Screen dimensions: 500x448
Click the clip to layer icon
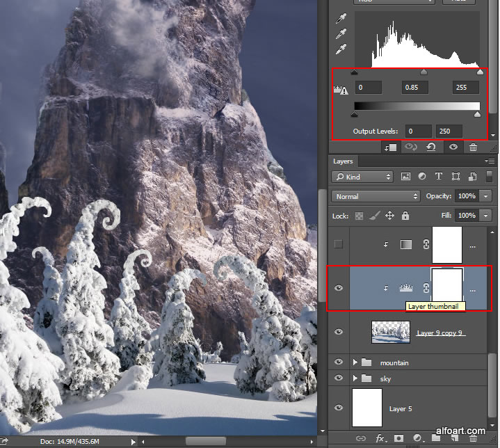coord(389,147)
